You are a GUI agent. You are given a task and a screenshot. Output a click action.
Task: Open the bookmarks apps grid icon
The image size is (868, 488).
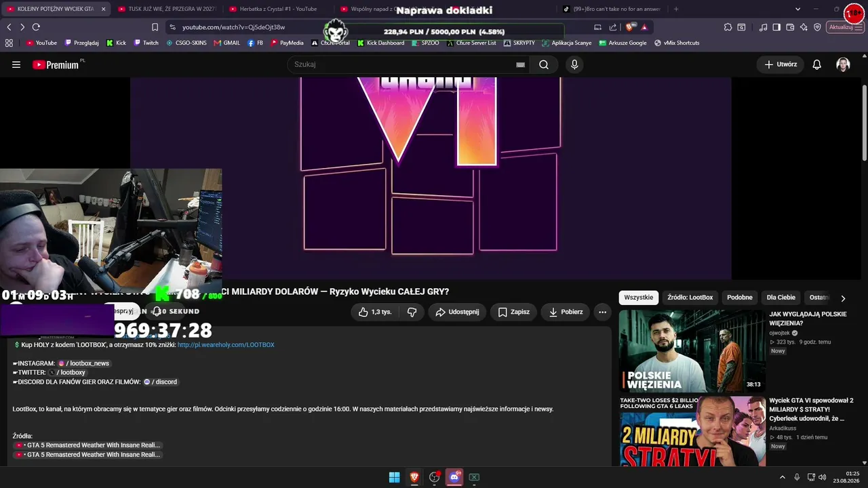click(9, 43)
